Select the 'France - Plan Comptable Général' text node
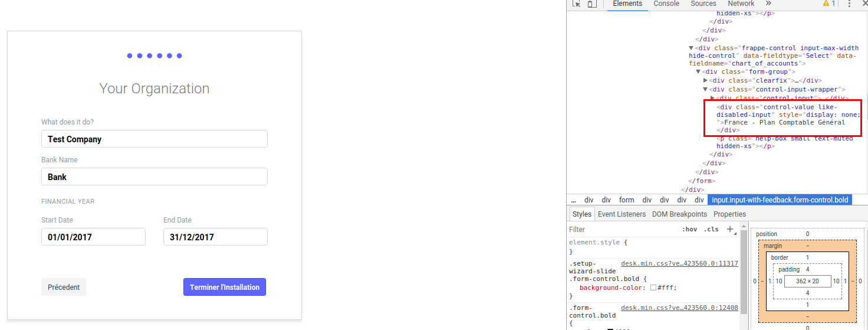This screenshot has height=330, width=868. pyautogui.click(x=784, y=122)
